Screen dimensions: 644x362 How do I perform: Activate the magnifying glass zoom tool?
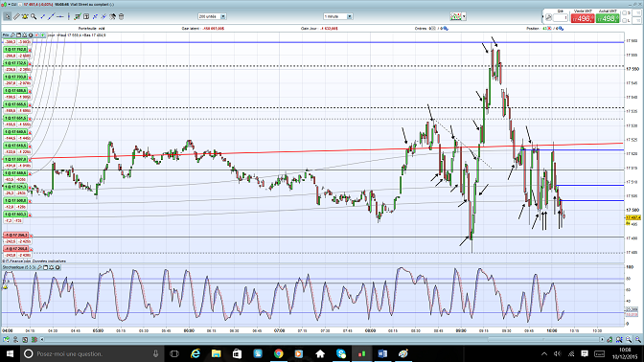click(x=34, y=16)
